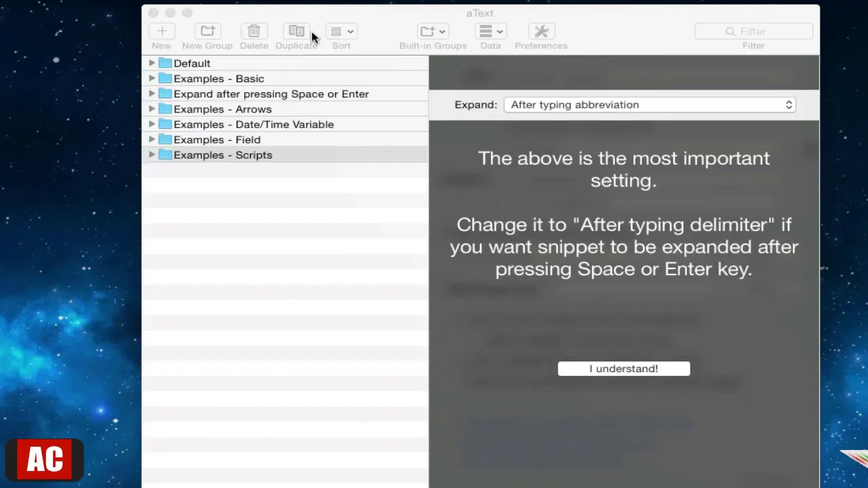Select Examples - Scripts folder icon
The image size is (868, 488).
pos(165,155)
